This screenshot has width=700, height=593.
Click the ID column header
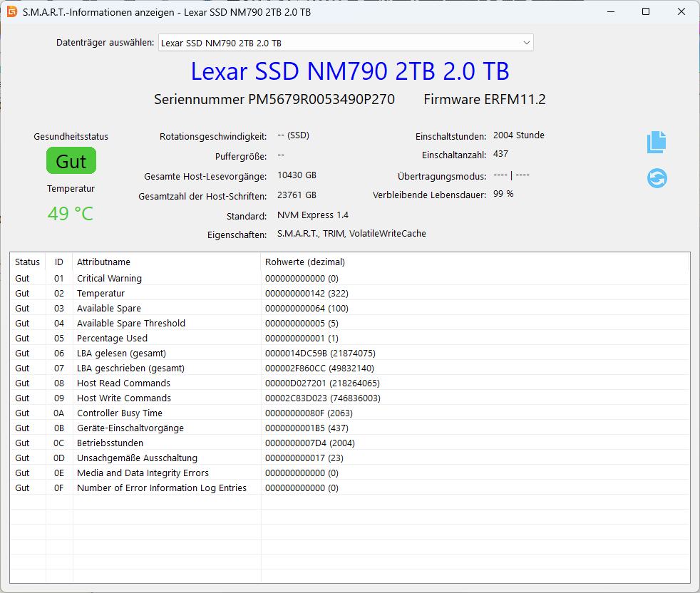point(59,262)
